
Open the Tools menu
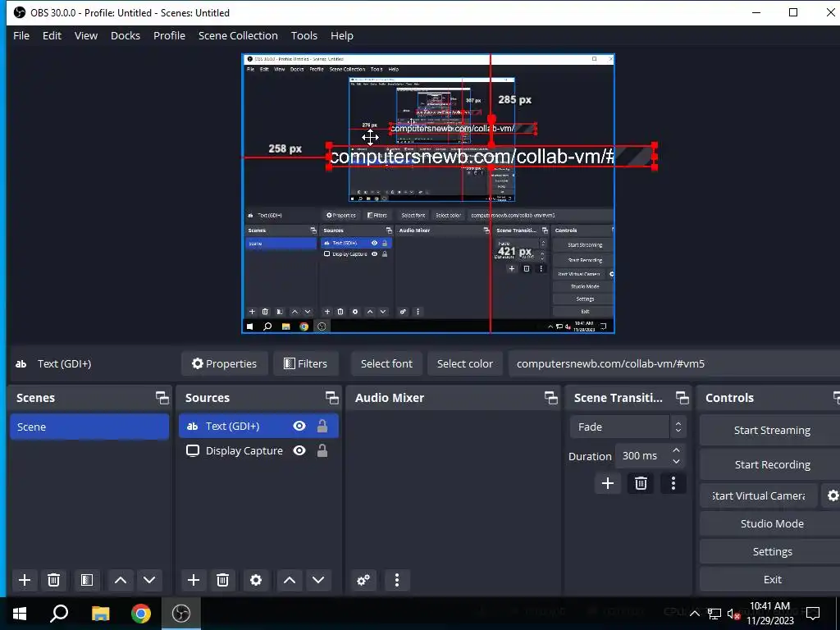(304, 35)
